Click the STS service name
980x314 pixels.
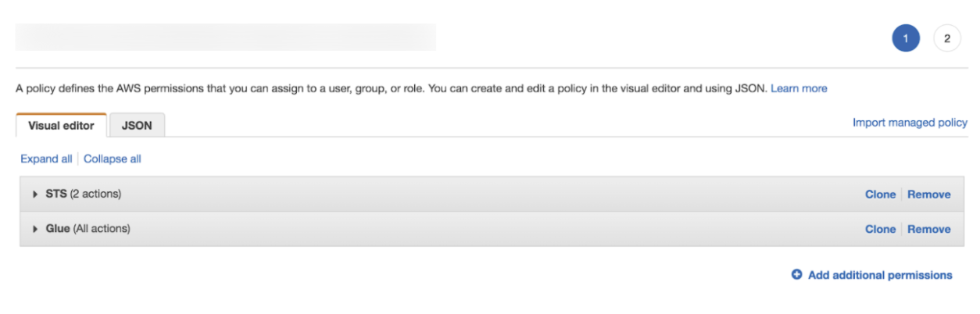pos(56,194)
